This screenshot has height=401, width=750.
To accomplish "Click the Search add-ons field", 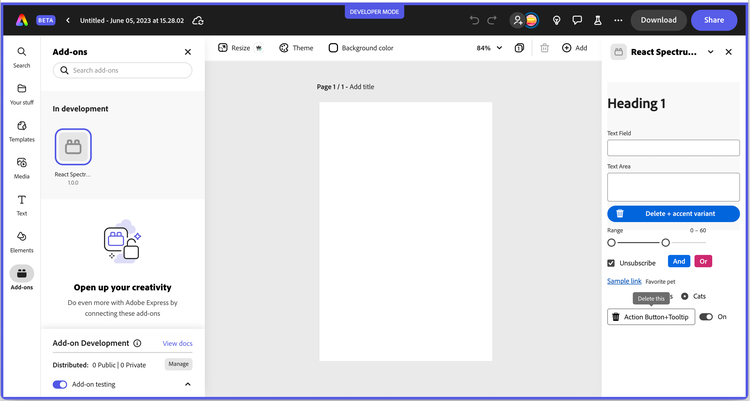I will 122,70.
